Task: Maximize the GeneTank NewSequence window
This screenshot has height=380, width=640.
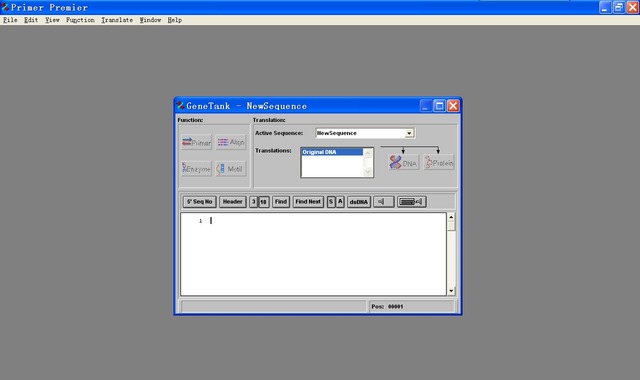Action: 439,106
